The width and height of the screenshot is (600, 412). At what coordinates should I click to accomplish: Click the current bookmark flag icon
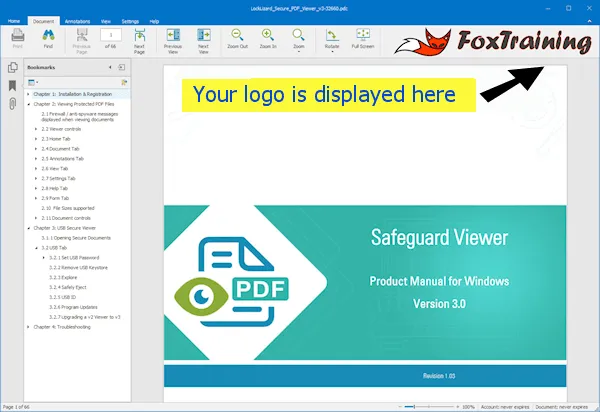[x=124, y=82]
